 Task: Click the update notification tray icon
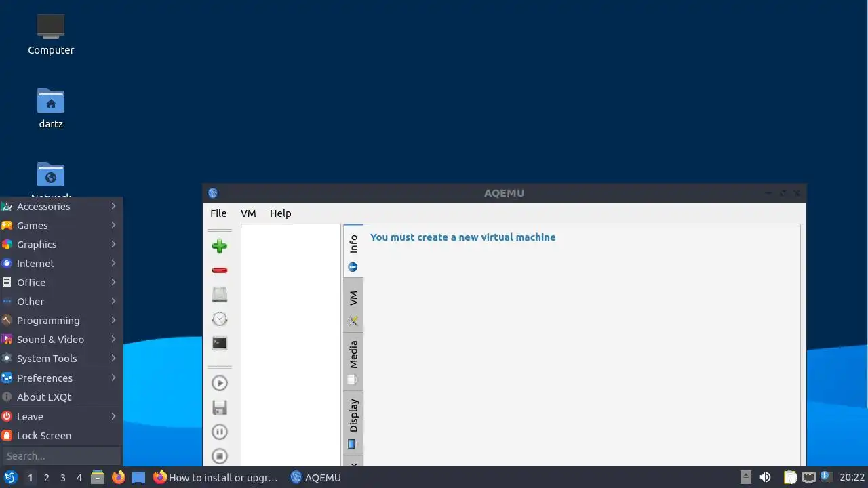coord(826,476)
